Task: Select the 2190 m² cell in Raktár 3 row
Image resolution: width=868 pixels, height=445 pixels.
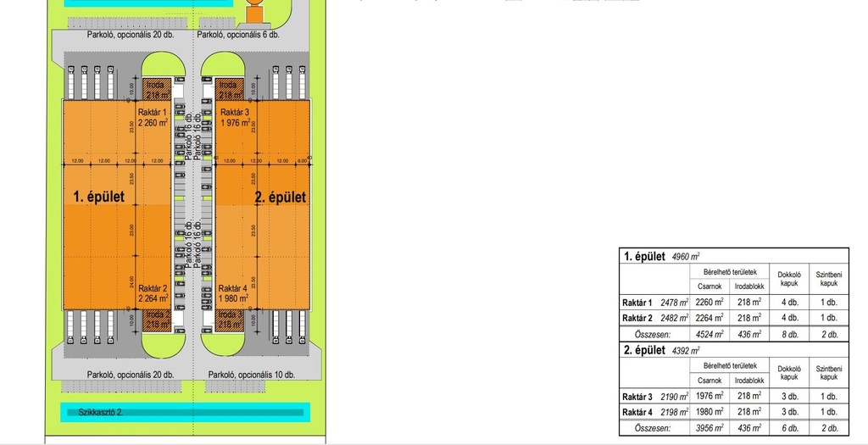Action: coord(674,397)
